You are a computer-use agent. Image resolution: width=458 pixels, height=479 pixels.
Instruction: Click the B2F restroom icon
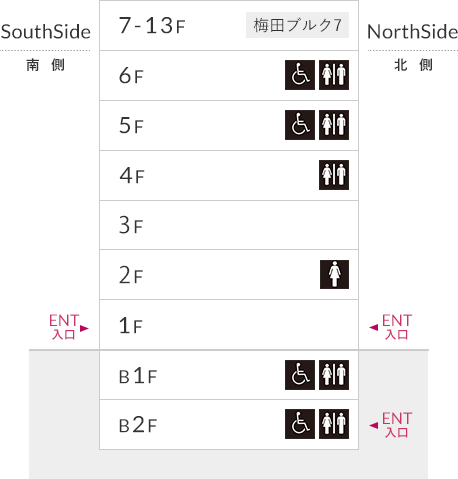coord(334,424)
